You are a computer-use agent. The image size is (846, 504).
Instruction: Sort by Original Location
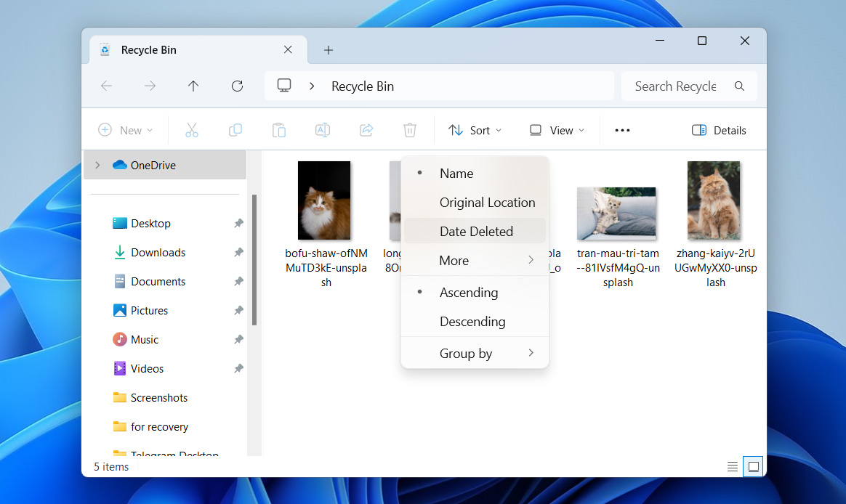[x=475, y=202]
